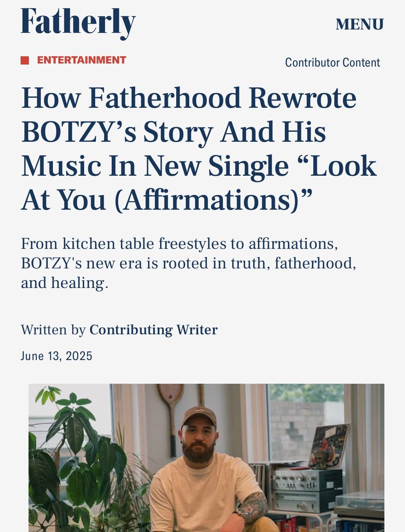
Task: Click the June 13, 2025 date
Action: point(57,356)
